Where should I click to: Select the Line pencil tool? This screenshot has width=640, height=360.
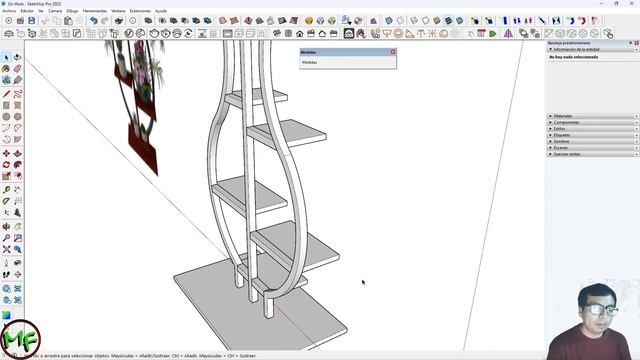pyautogui.click(x=6, y=94)
